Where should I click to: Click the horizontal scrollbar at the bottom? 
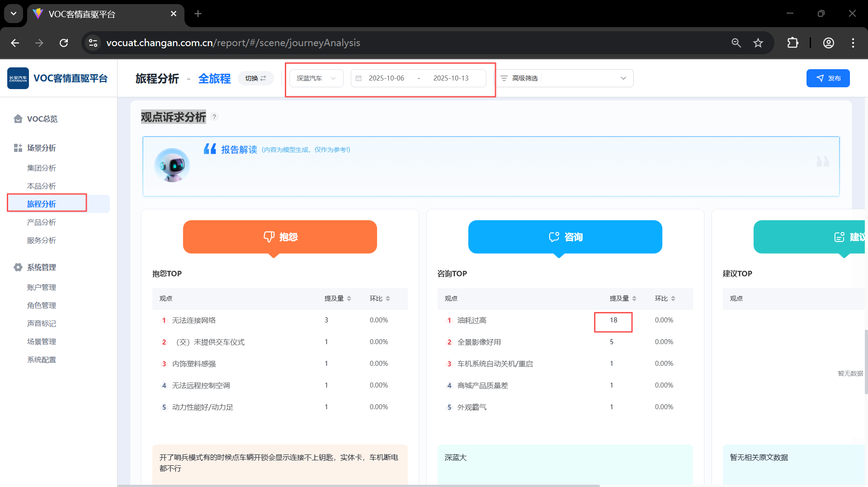[358, 485]
